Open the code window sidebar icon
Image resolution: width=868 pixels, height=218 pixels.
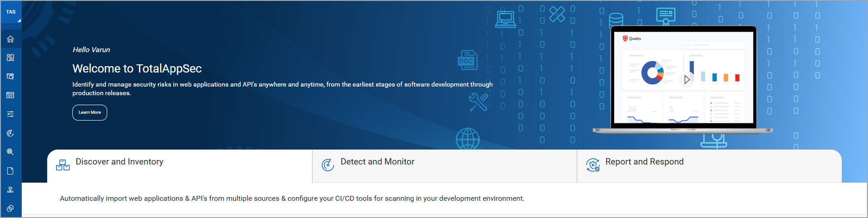pyautogui.click(x=10, y=95)
